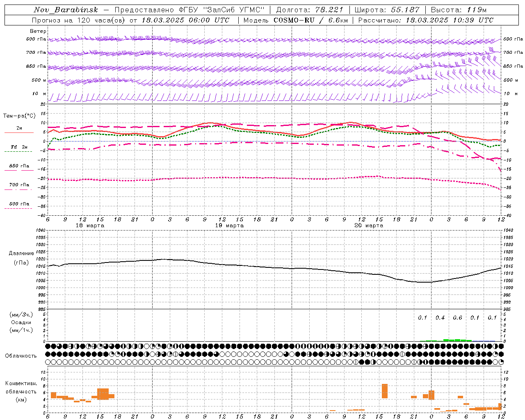Click the 'Конвективн.' convective cloud label
This screenshot has height=420, width=525.
(x=21, y=383)
